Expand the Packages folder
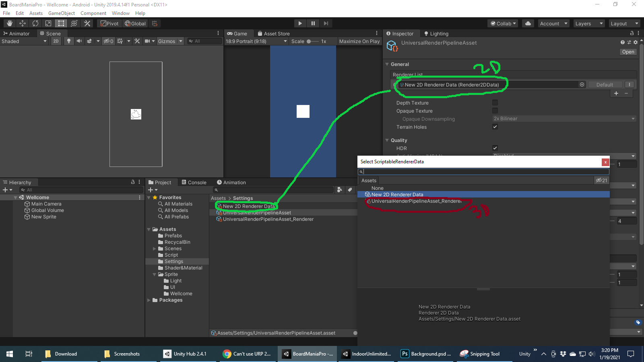 coord(149,300)
